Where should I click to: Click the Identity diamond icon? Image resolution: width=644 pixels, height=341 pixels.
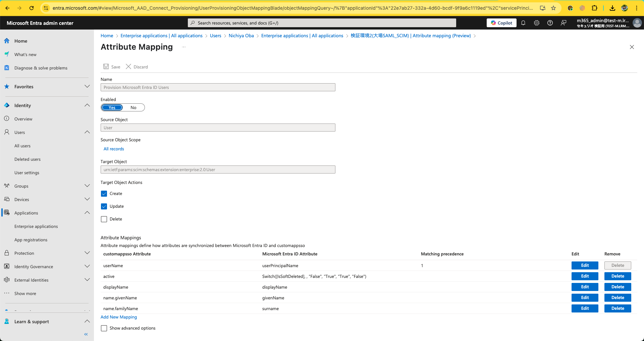click(x=7, y=105)
